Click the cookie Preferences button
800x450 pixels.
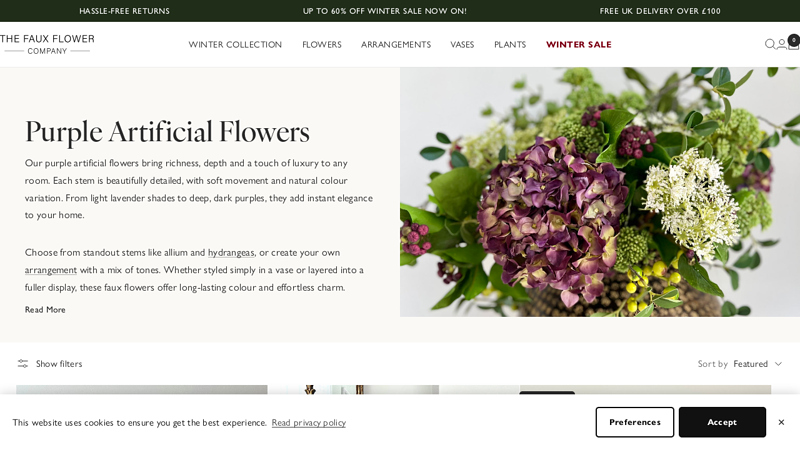tap(635, 422)
